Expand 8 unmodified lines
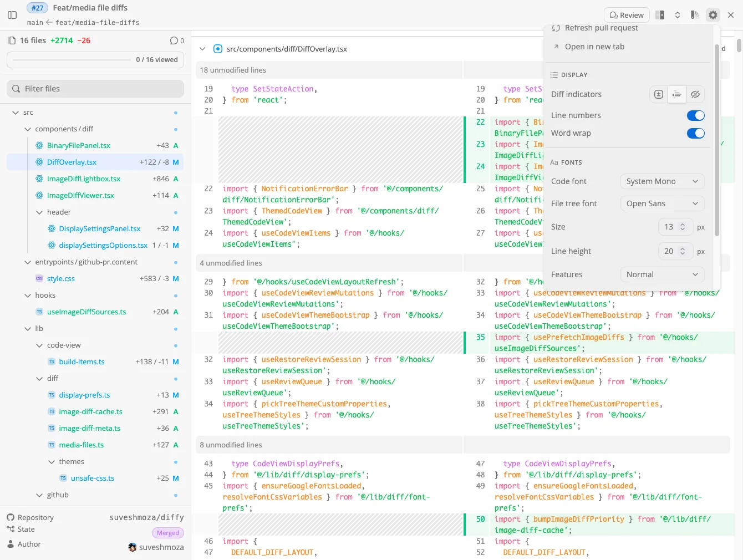 point(231,445)
